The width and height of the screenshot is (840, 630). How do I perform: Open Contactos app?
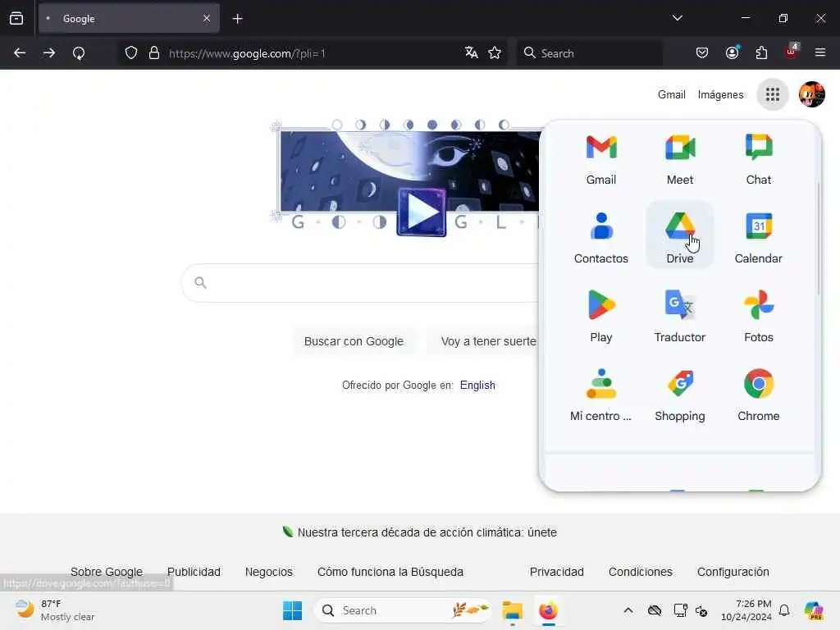pos(601,239)
